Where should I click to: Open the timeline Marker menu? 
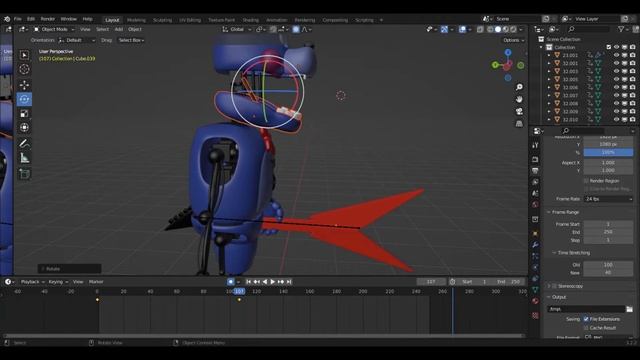coord(96,282)
